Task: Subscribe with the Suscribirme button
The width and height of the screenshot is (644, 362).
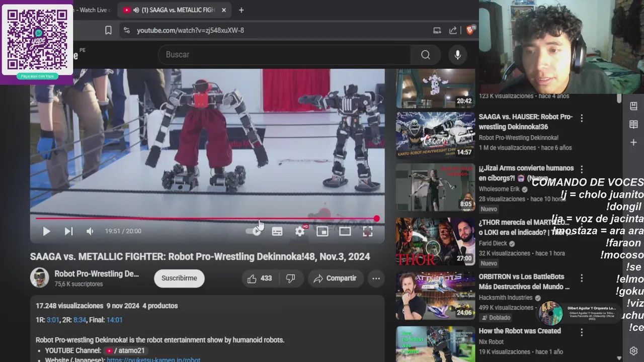Action: pos(179,279)
